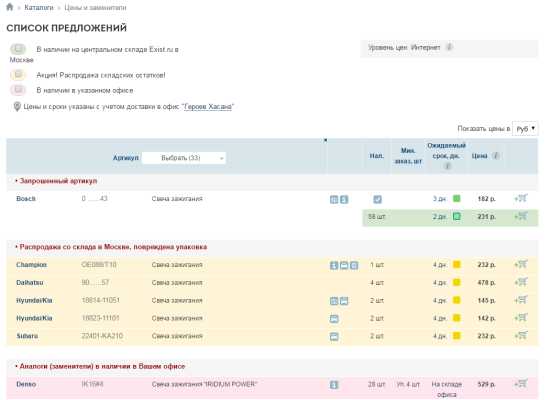This screenshot has height=400, width=552.
Task: Click yellow delivery indicator in Champion row
Action: [457, 264]
